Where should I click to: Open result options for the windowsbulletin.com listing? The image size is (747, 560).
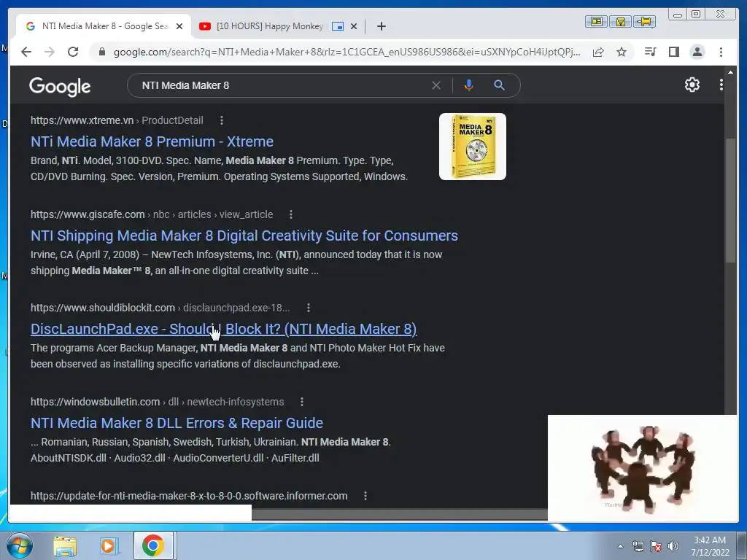click(x=301, y=402)
